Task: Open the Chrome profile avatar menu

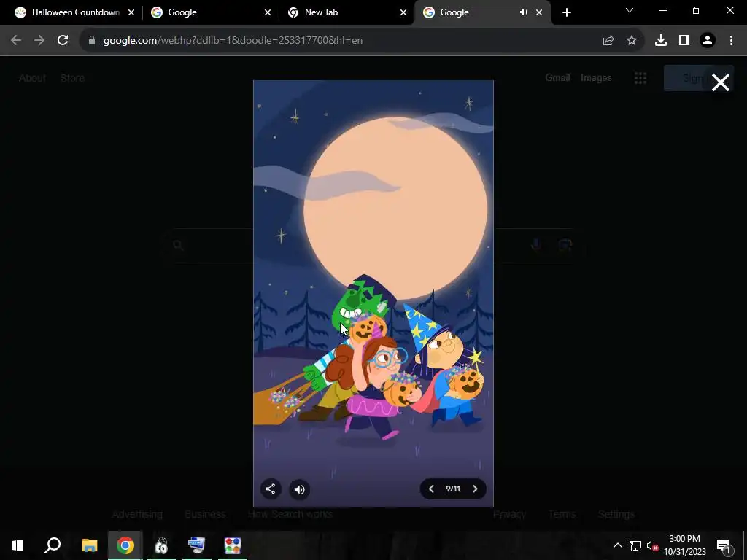Action: (708, 41)
